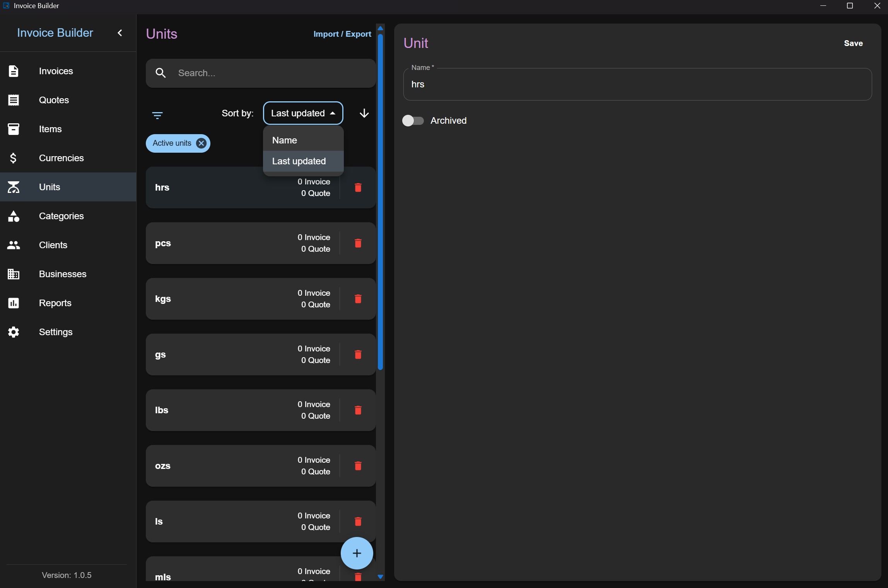Remove the Active units filter chip

coord(201,143)
